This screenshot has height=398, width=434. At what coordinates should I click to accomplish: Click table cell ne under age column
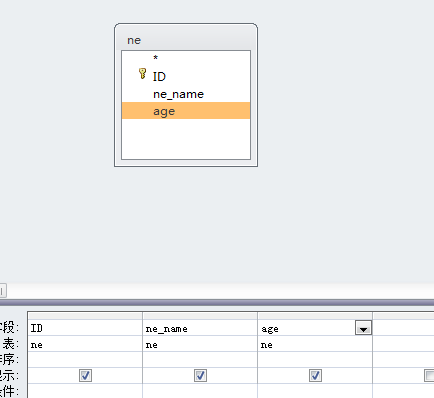click(x=315, y=344)
